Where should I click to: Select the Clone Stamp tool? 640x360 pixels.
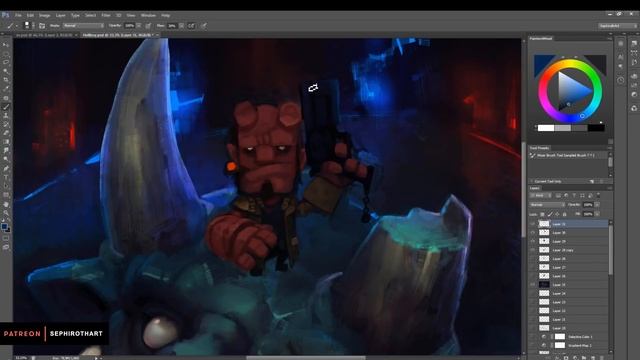tap(6, 116)
